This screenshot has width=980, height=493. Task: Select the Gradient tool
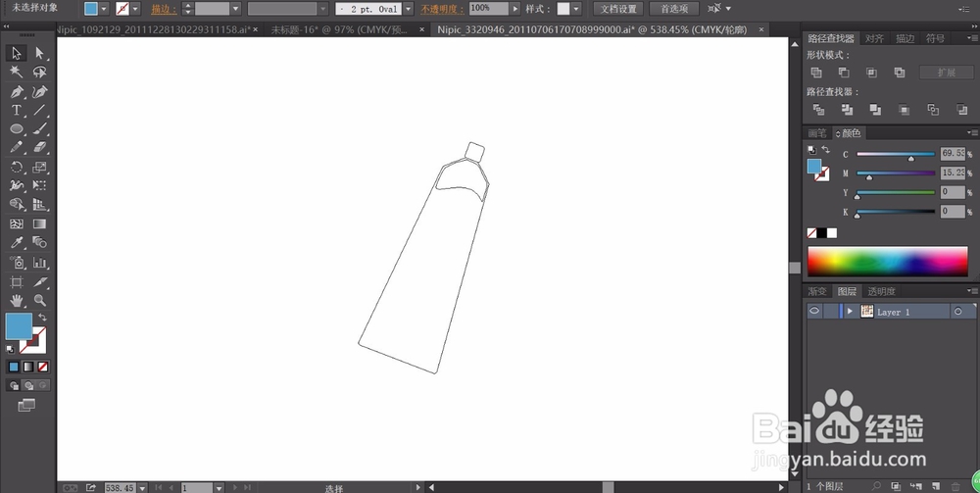(x=39, y=223)
